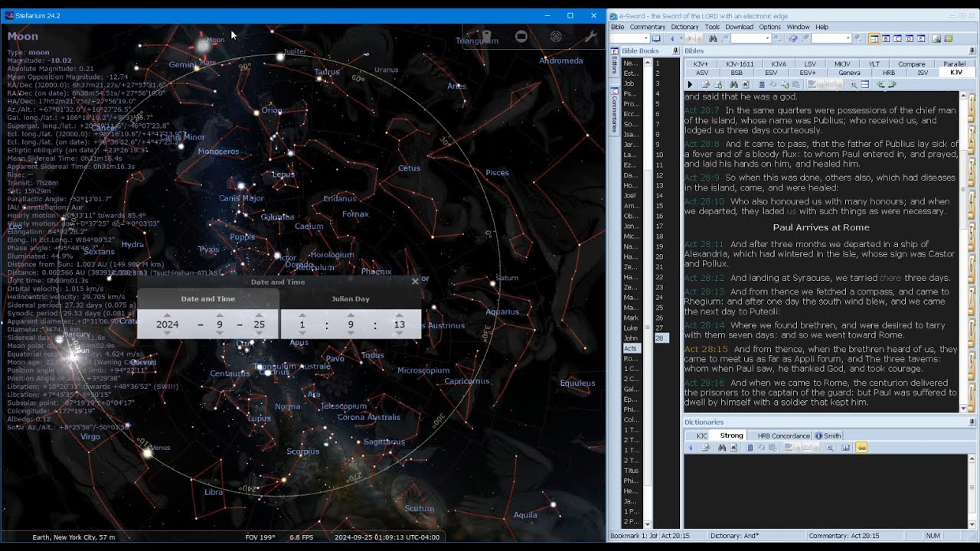This screenshot has width=980, height=551.
Task: Close the Date and Time dialog
Action: point(415,282)
